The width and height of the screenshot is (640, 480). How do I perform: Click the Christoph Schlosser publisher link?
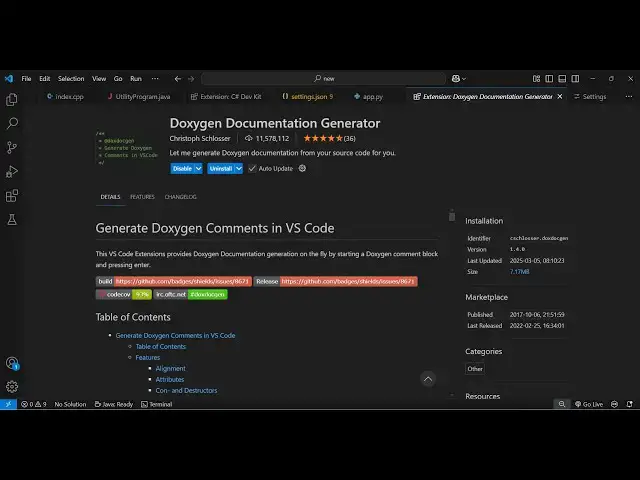point(200,138)
